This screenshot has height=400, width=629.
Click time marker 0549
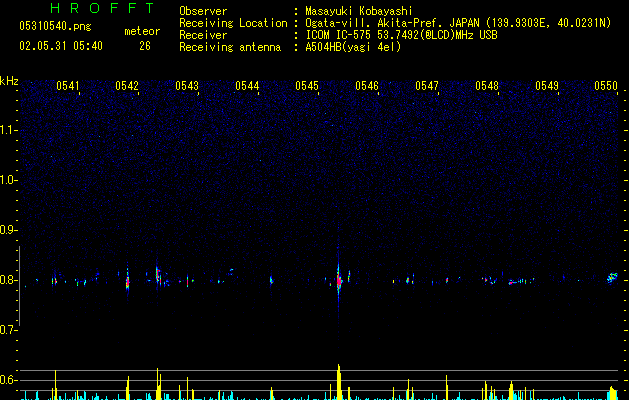pyautogui.click(x=547, y=86)
